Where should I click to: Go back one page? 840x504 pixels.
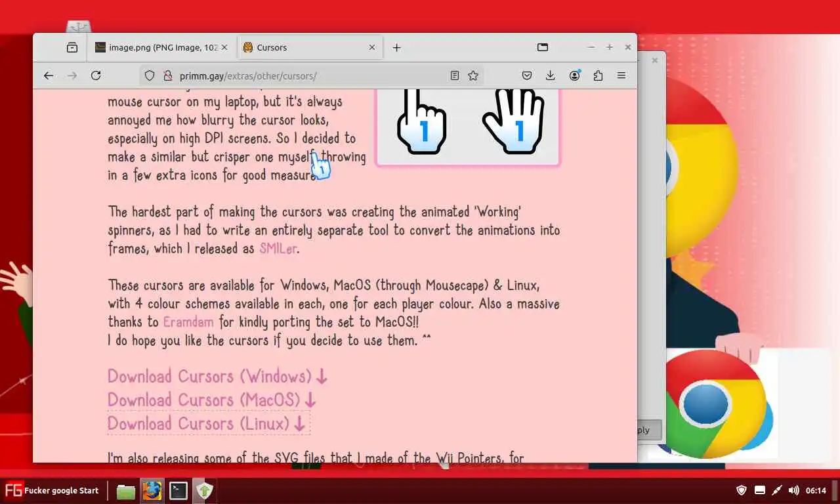(49, 75)
